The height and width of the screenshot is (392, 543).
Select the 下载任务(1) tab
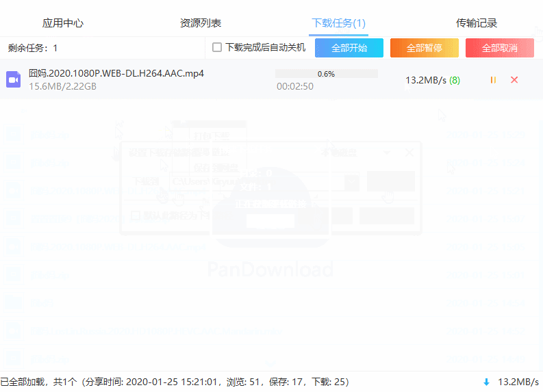(x=338, y=23)
